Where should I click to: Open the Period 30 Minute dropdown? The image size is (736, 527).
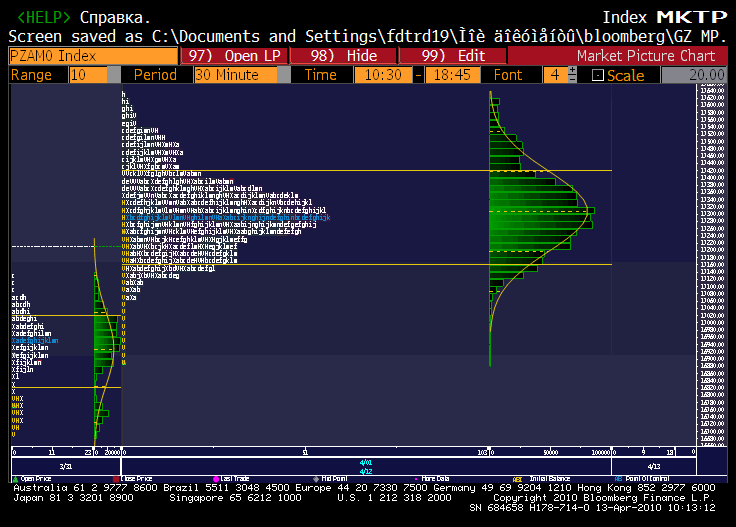coord(240,75)
